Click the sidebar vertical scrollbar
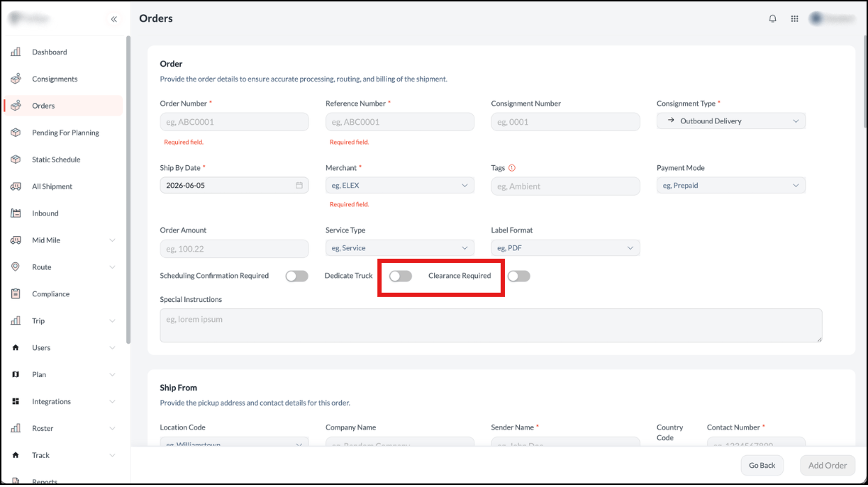This screenshot has width=868, height=487. [128, 190]
